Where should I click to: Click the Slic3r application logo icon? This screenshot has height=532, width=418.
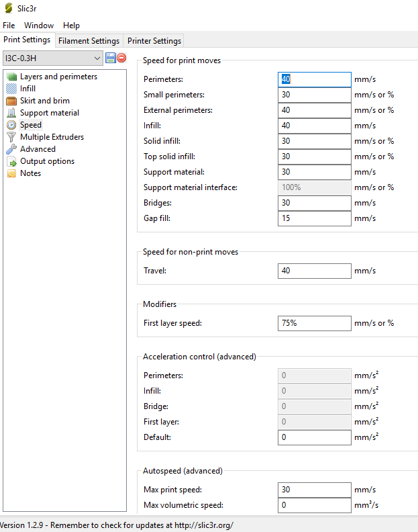click(x=9, y=8)
